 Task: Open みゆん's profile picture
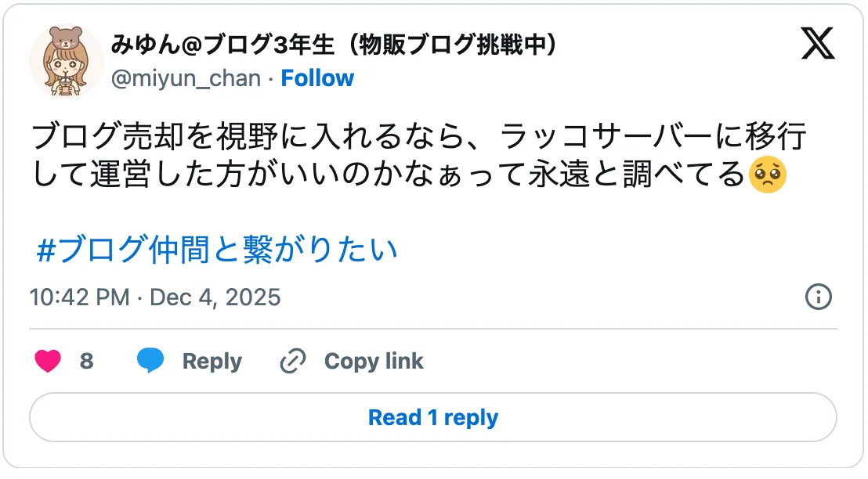coord(66,60)
